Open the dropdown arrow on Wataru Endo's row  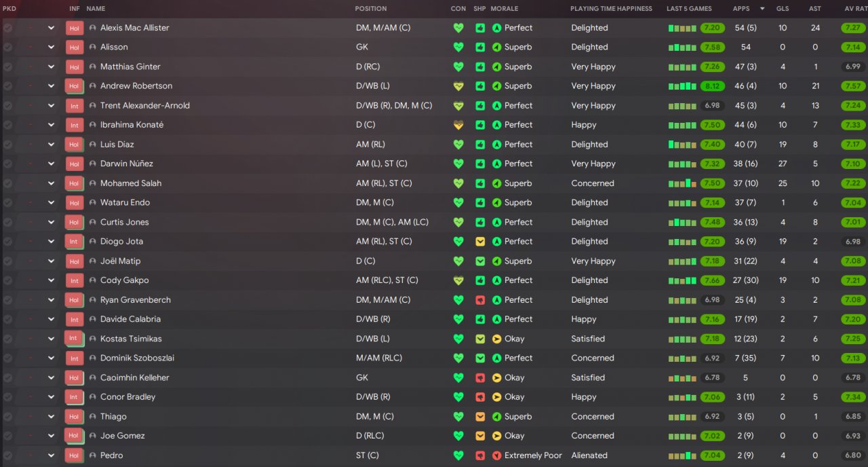tap(51, 202)
